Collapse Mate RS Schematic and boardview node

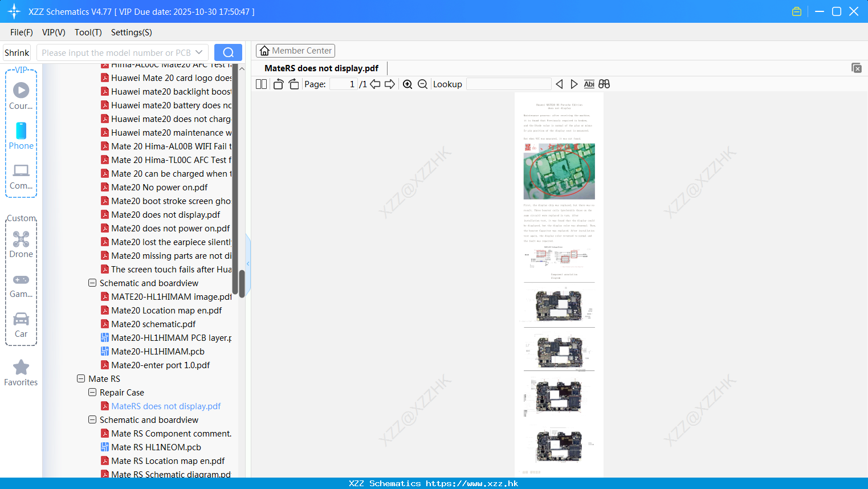coord(92,419)
